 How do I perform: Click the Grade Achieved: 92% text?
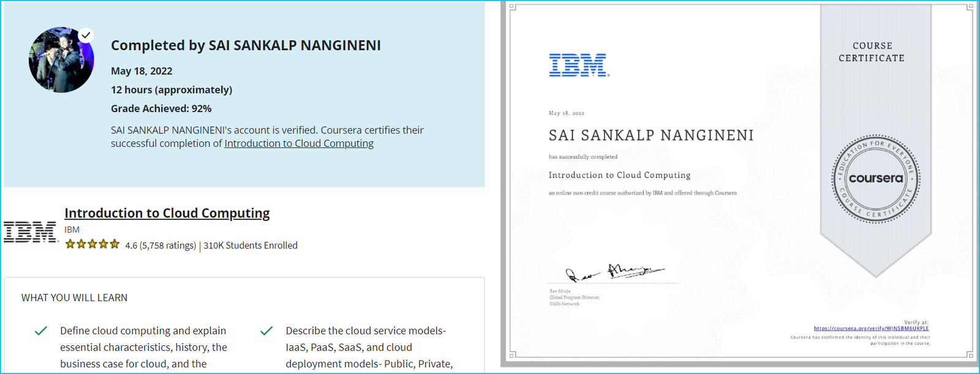(161, 108)
